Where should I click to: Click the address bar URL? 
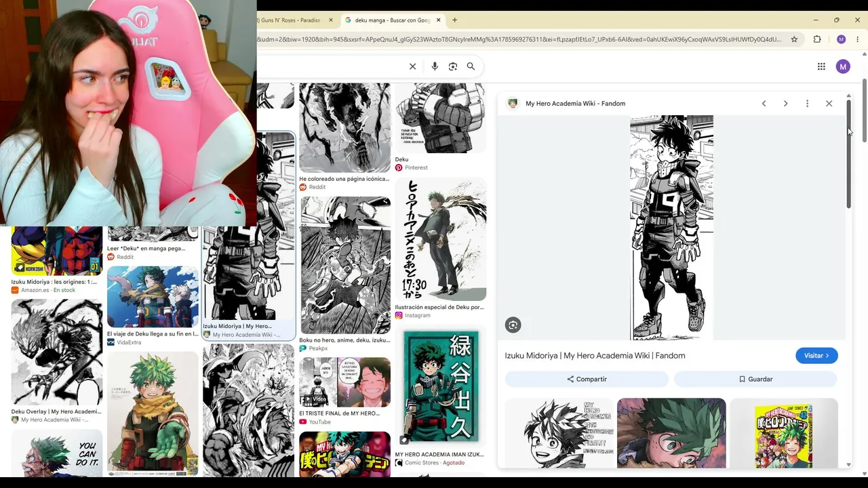click(x=519, y=39)
